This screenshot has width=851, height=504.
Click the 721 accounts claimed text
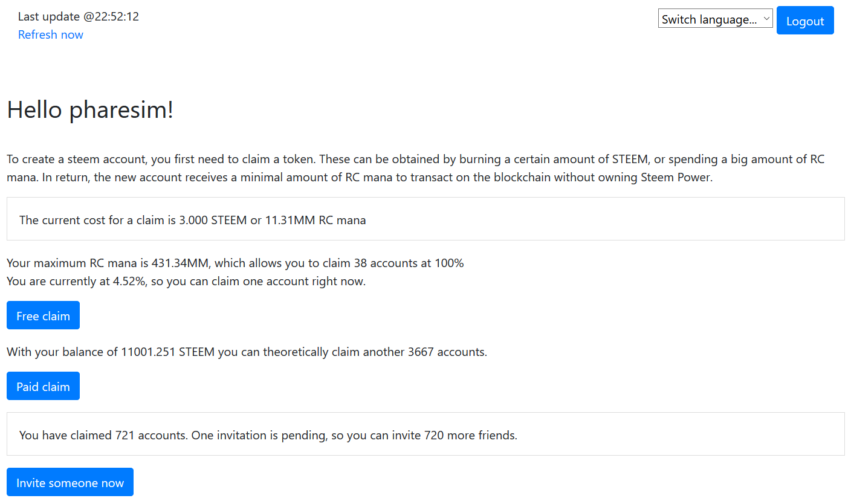150,435
